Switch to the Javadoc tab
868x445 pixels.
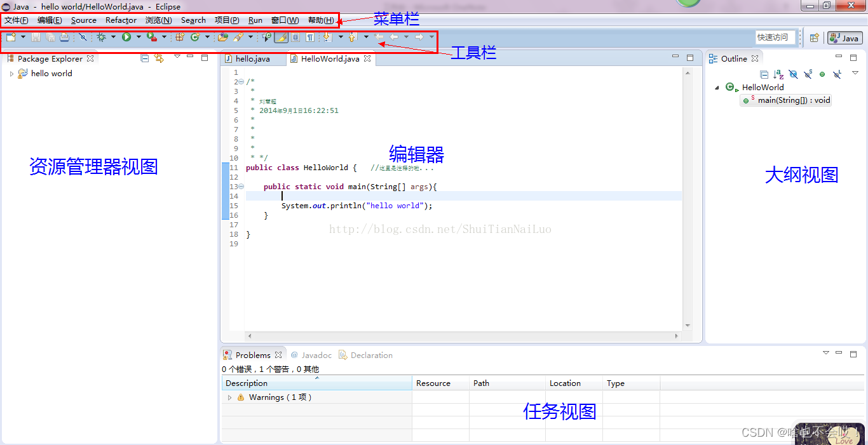311,355
